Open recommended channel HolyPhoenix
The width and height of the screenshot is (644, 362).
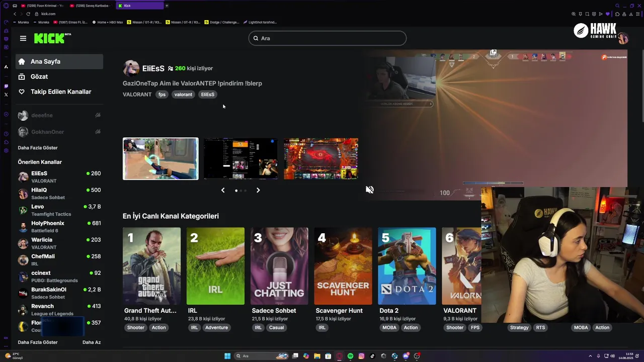[59, 226]
